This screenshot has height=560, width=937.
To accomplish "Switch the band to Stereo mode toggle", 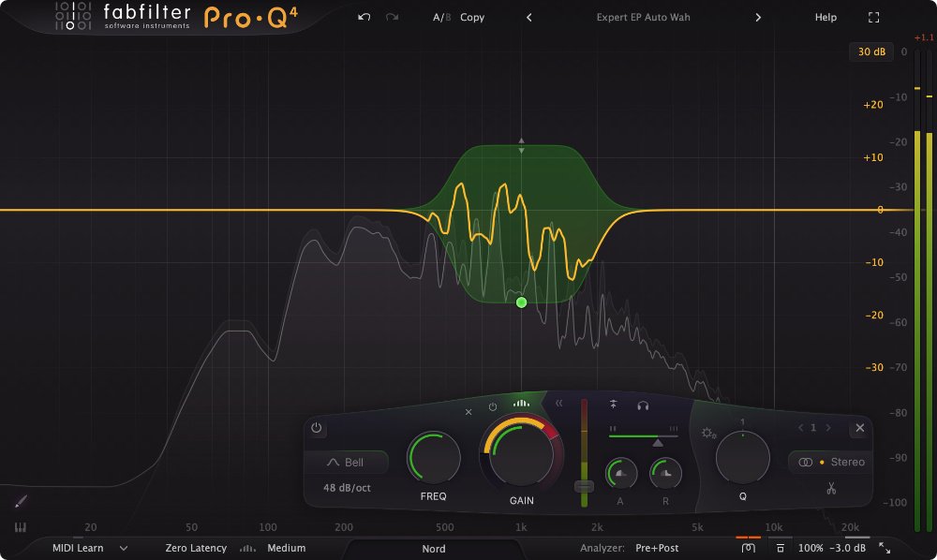I will point(828,462).
